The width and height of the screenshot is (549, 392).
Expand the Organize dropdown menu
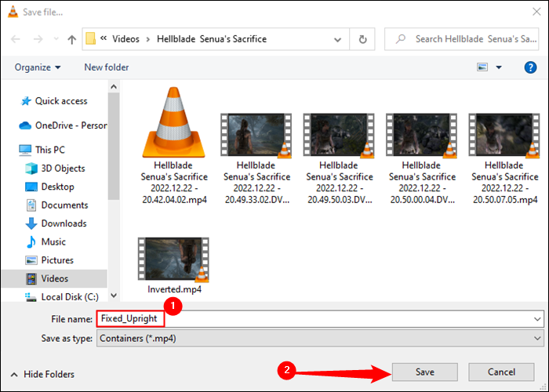pyautogui.click(x=37, y=67)
